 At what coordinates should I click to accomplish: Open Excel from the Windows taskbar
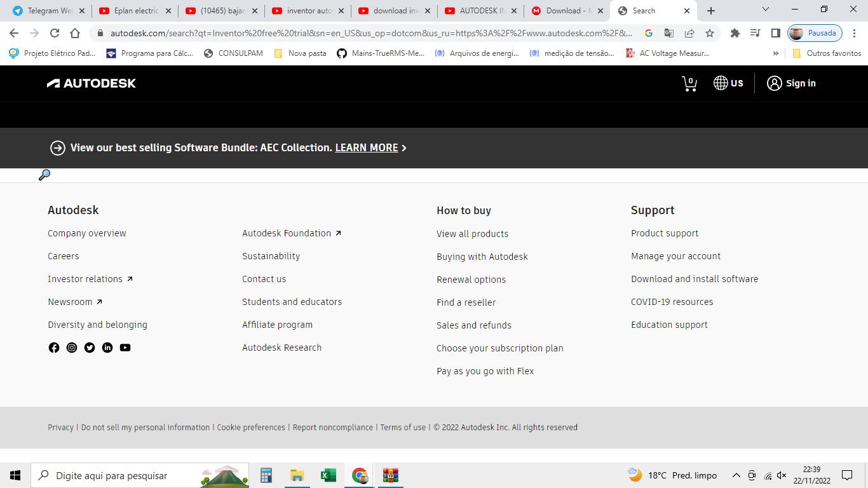pyautogui.click(x=328, y=475)
